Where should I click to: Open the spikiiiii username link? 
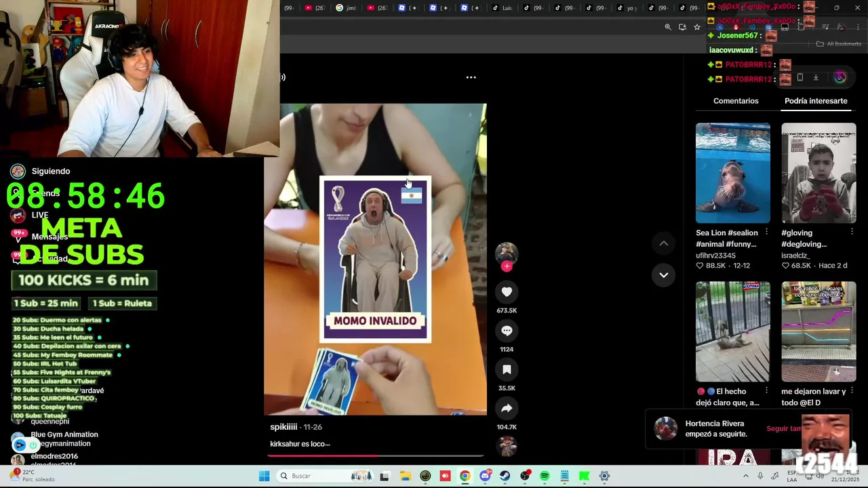click(x=283, y=427)
